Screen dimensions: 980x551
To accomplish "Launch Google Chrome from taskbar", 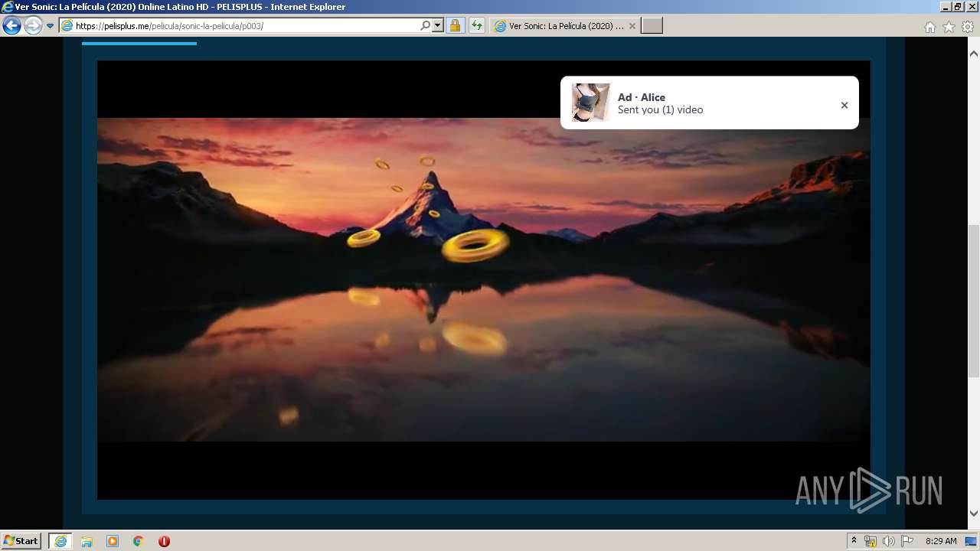I will (138, 541).
